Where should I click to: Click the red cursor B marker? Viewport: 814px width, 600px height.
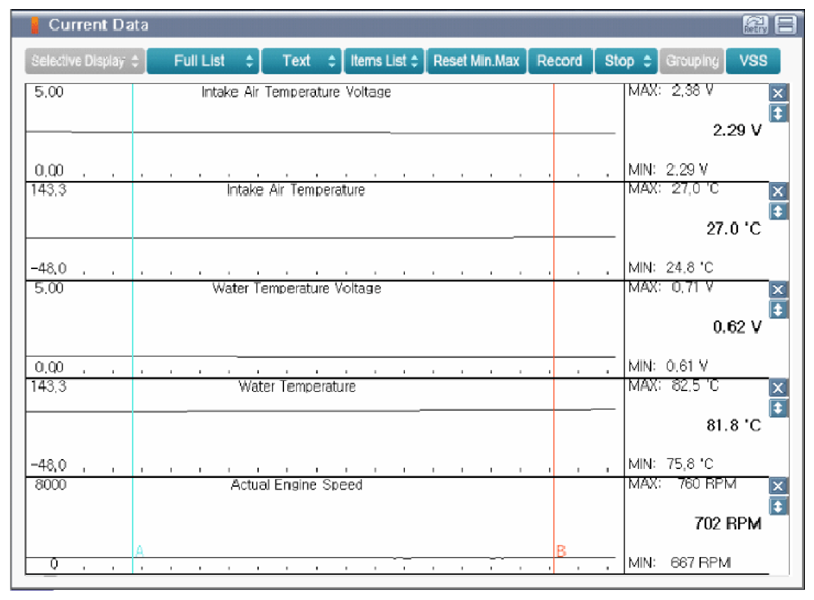561,551
